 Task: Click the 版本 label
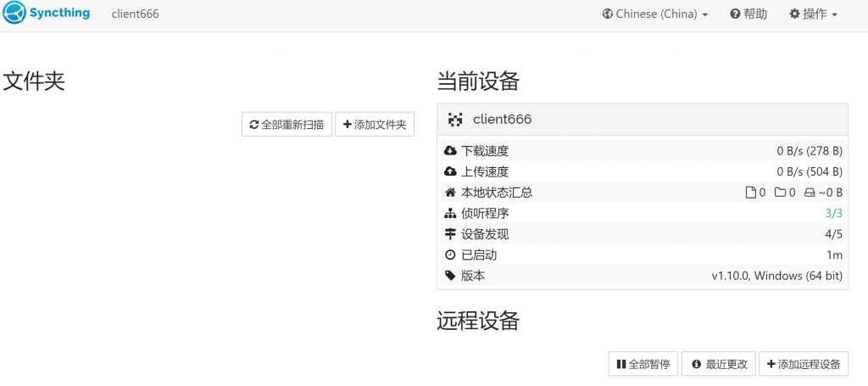(x=473, y=276)
